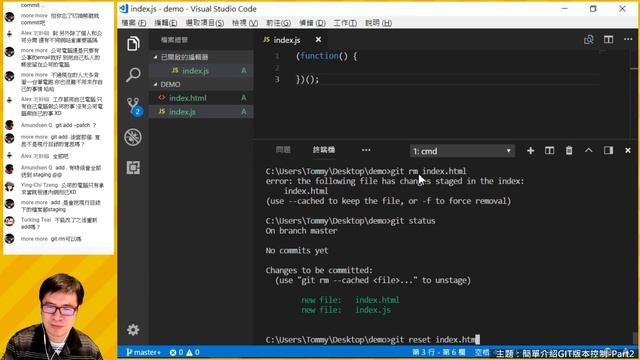Create a new terminal with the plus icon
The height and width of the screenshot is (360, 640).
tap(530, 151)
